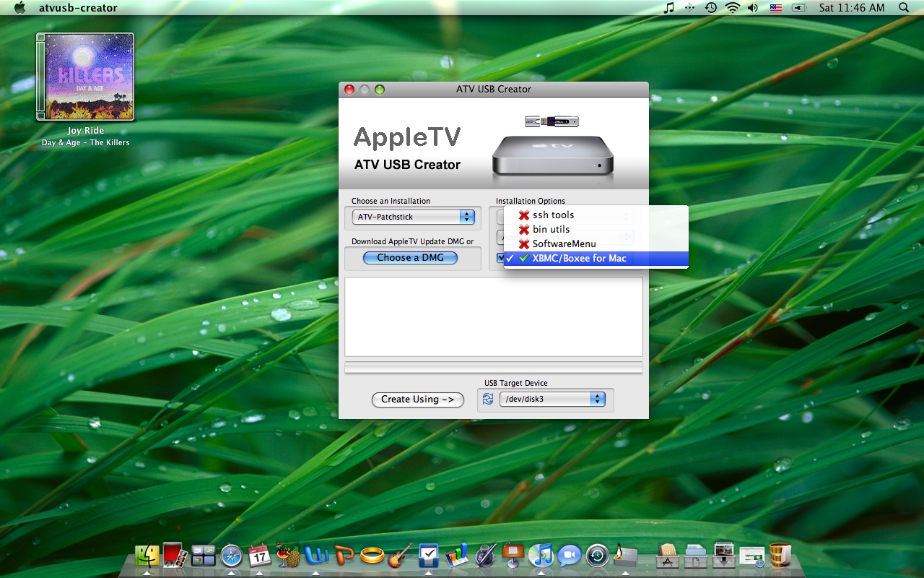Open the Apple menu
924x578 pixels.
19,8
